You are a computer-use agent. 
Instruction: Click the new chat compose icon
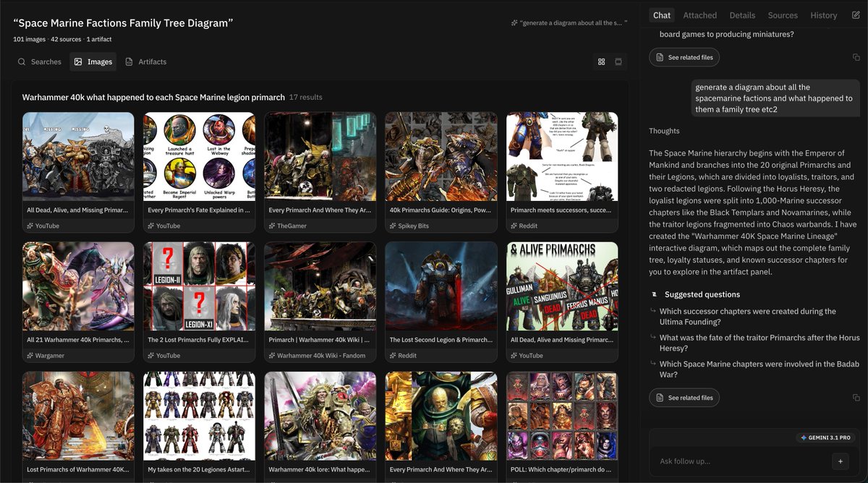click(856, 15)
